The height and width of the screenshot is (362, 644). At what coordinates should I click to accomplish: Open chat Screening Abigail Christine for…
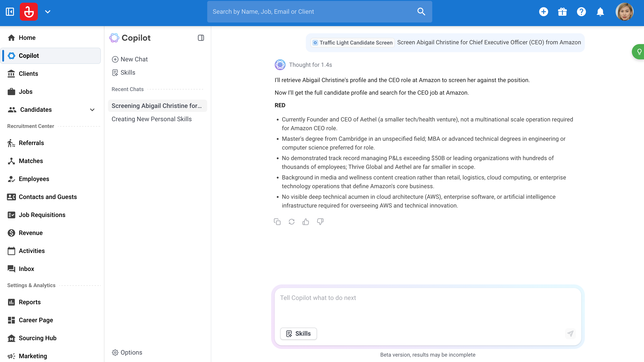[158, 106]
